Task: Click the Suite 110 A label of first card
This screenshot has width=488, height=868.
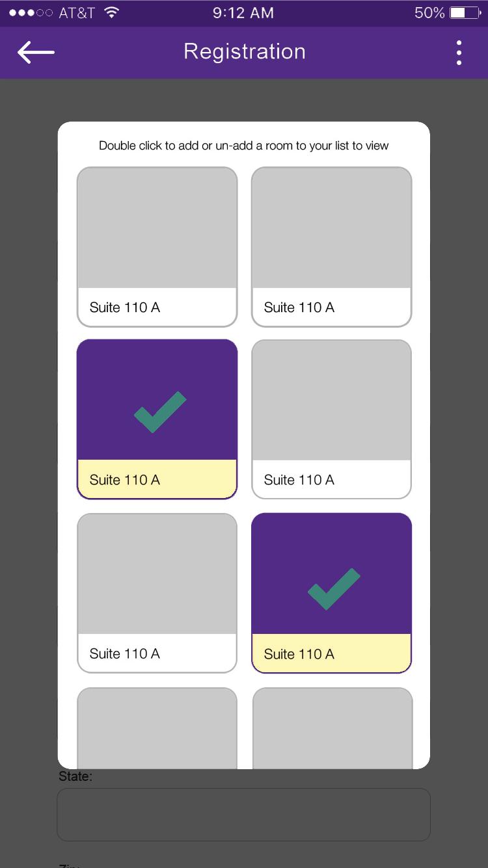Action: 125,308
